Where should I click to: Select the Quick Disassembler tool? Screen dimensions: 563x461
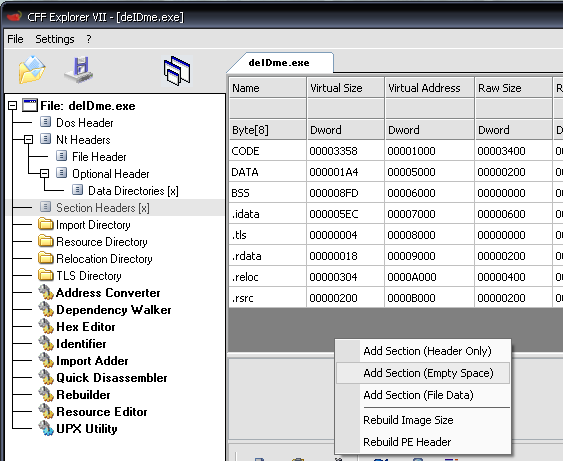[112, 378]
